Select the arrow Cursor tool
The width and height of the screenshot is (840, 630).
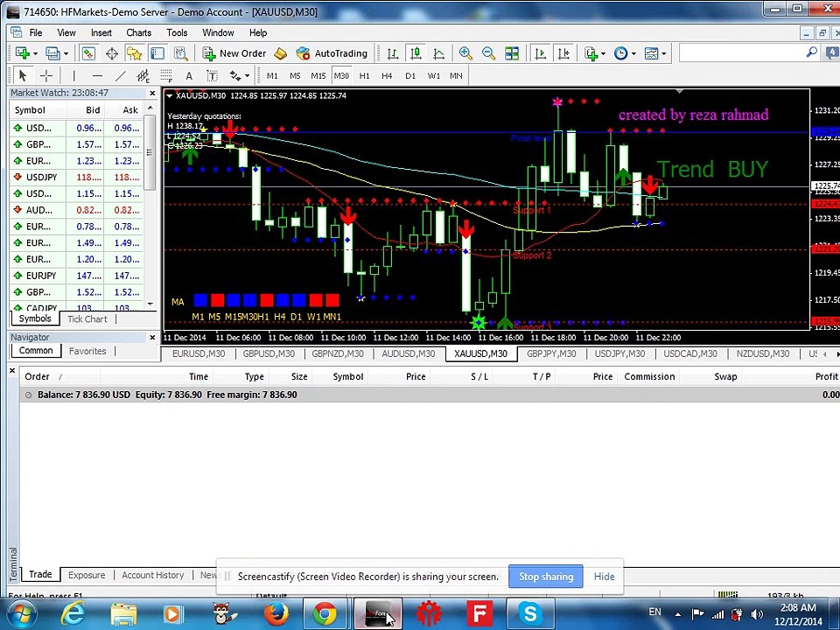(x=22, y=75)
